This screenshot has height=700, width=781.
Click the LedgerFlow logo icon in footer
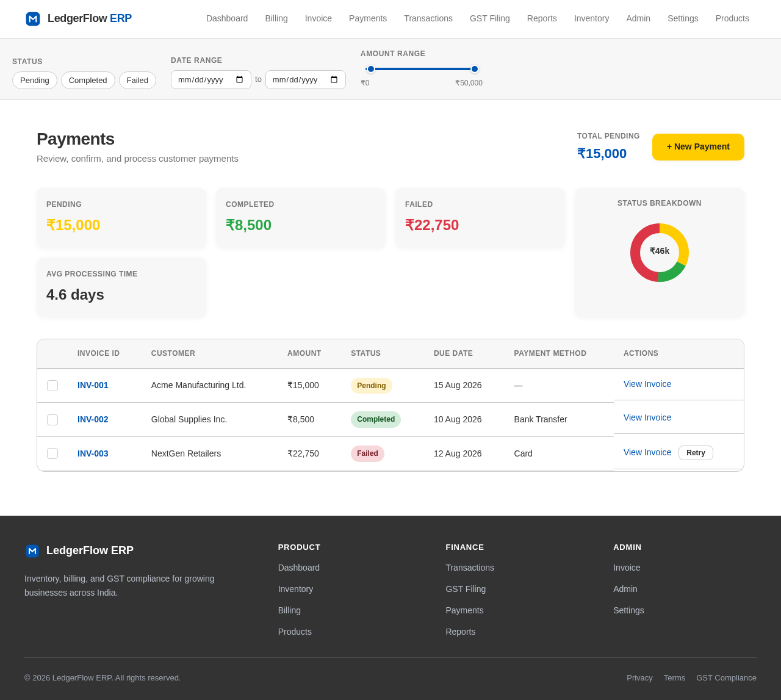[x=32, y=551]
